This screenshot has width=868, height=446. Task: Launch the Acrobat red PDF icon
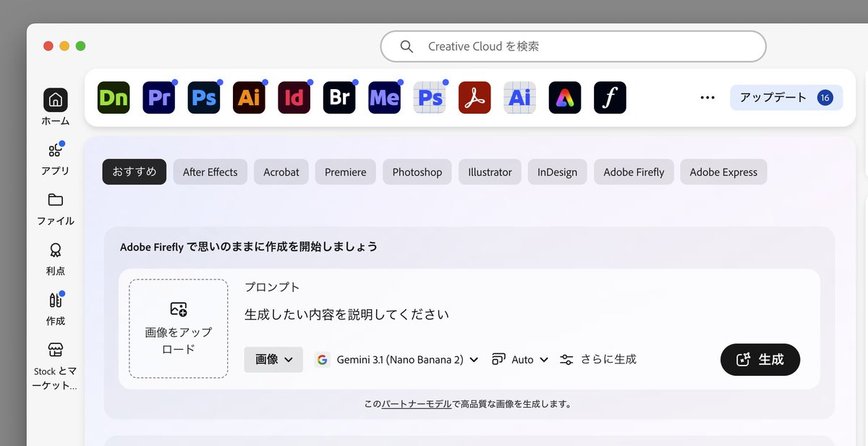pyautogui.click(x=475, y=98)
